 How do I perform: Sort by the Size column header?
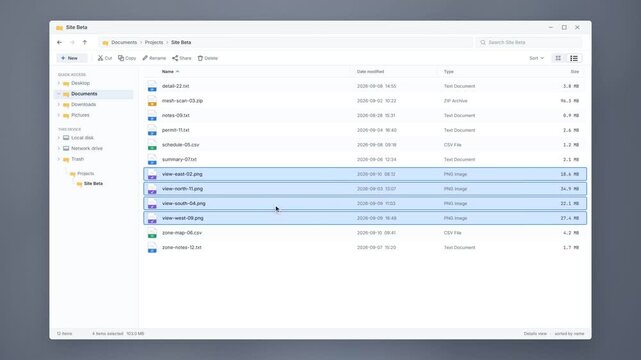575,72
